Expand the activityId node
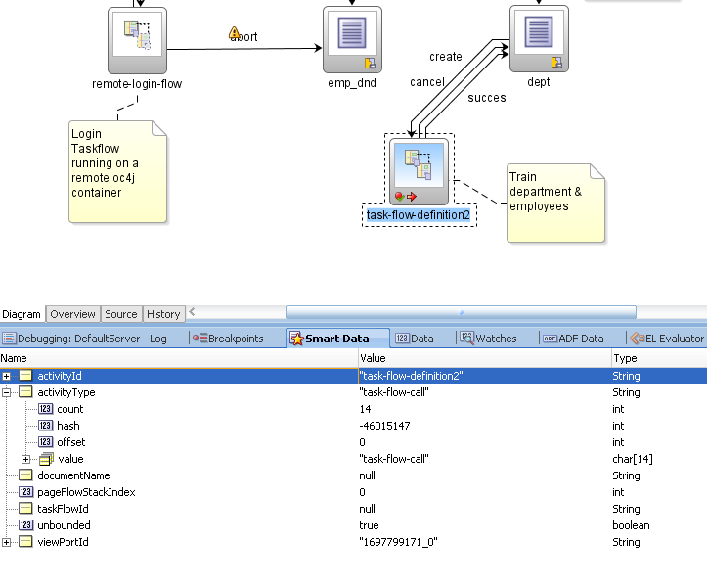Screen dimensions: 707x588 pyautogui.click(x=6, y=376)
